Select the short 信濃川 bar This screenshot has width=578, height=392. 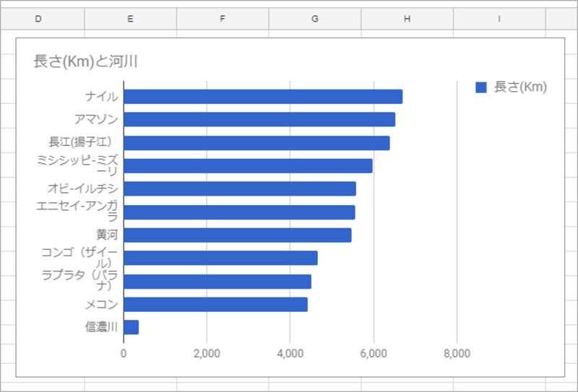click(x=131, y=327)
